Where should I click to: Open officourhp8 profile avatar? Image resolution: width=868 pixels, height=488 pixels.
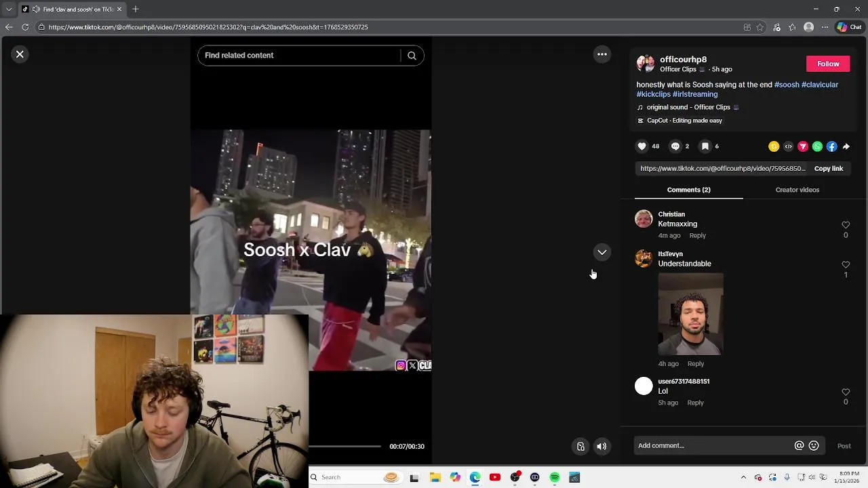645,64
